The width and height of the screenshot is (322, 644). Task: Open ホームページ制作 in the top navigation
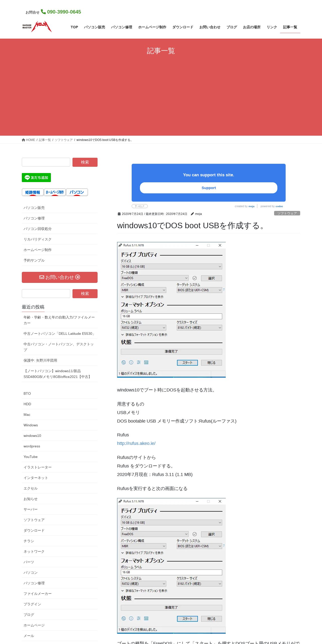152,27
